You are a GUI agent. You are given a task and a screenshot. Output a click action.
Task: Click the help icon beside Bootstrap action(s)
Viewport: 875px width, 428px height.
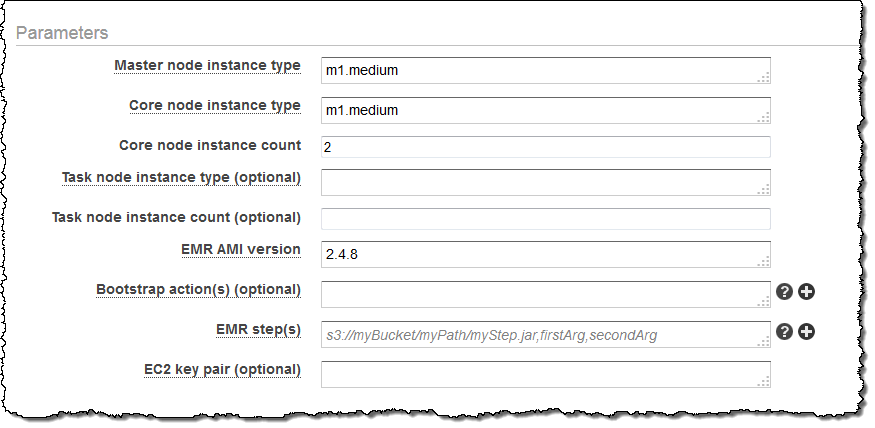[785, 291]
